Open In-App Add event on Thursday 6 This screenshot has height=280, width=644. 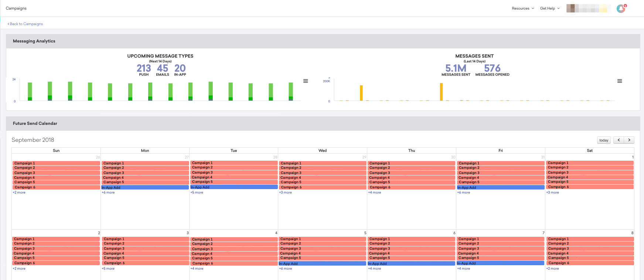coord(411,264)
